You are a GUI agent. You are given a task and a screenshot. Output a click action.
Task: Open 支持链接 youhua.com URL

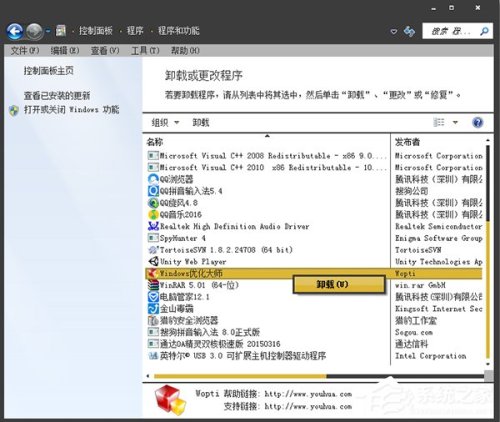308,407
